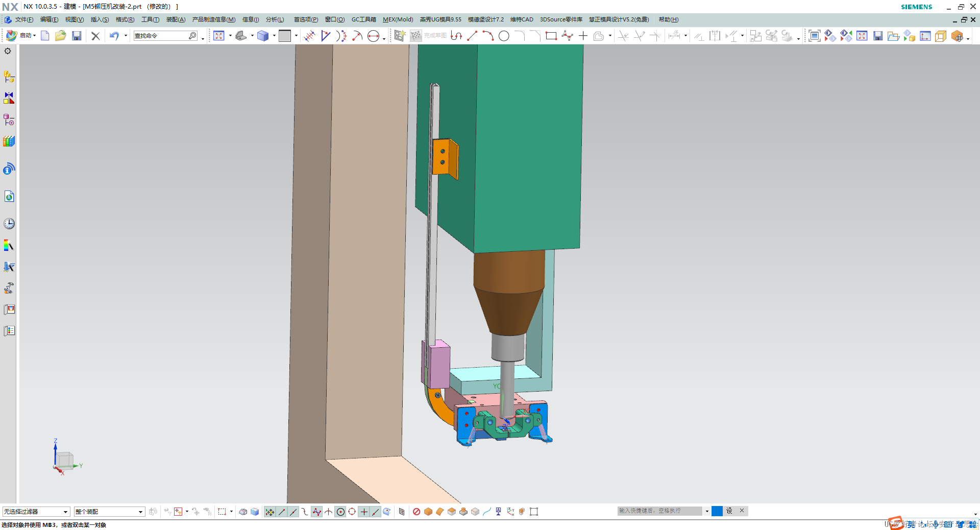Open the 维特CAD menu
The height and width of the screenshot is (530, 980).
(522, 19)
